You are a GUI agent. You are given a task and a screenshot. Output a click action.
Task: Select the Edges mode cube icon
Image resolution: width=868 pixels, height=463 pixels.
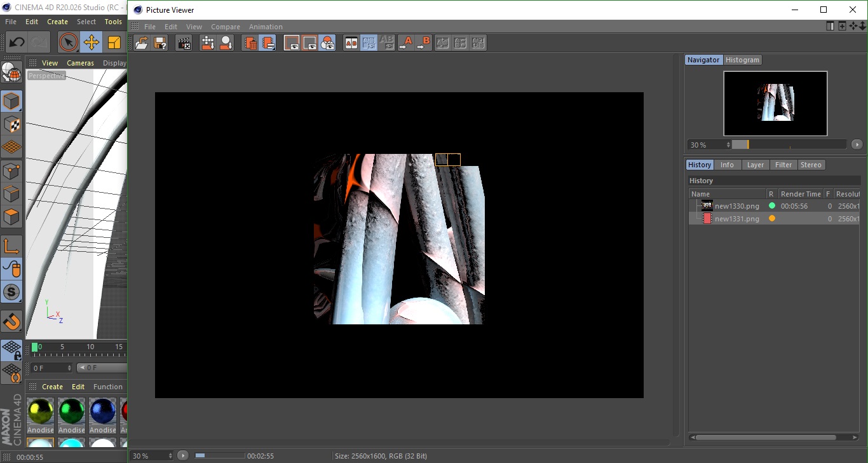[11, 193]
